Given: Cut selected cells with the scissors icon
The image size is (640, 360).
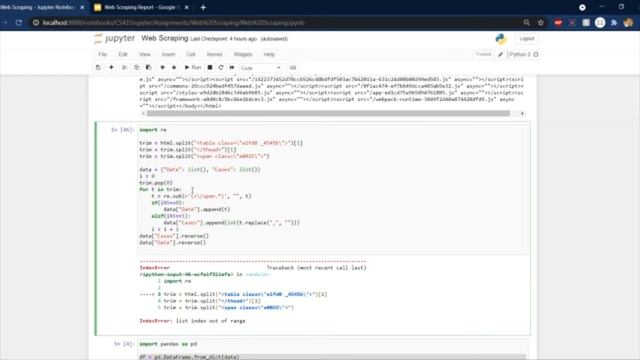Looking at the screenshot, I should (x=124, y=67).
